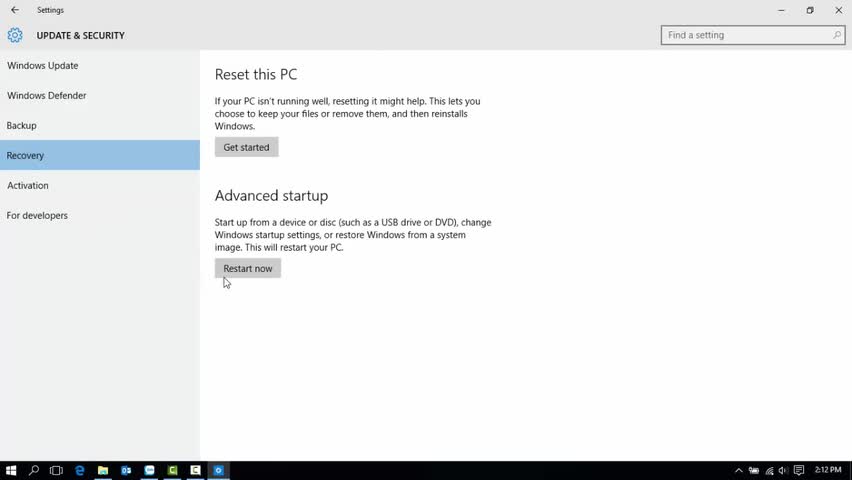The width and height of the screenshot is (852, 480).
Task: Open the white Camtasia taskbar icon
Action: [x=196, y=470]
